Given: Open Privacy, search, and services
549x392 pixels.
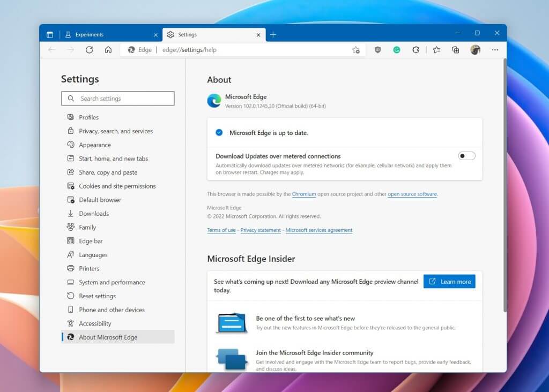Looking at the screenshot, I should (x=117, y=131).
